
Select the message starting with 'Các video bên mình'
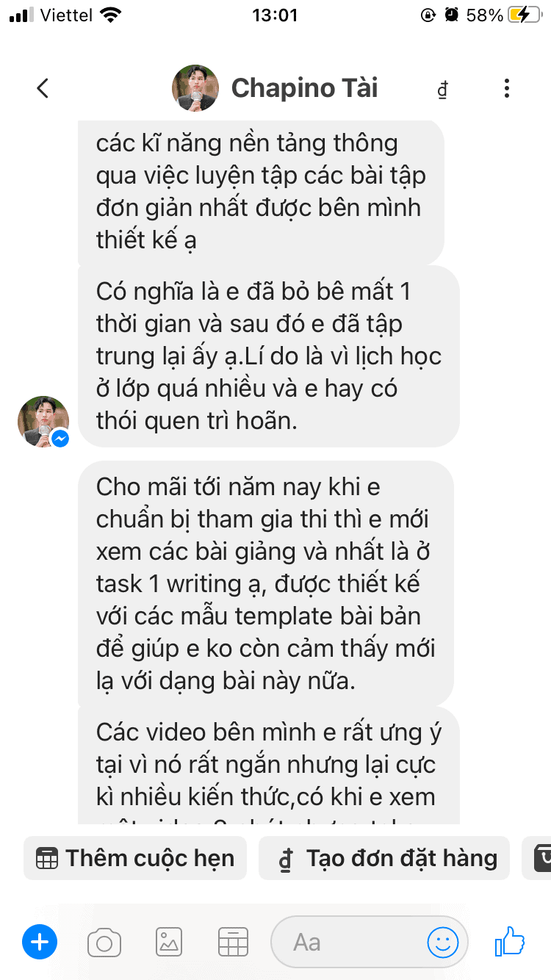coord(269,766)
